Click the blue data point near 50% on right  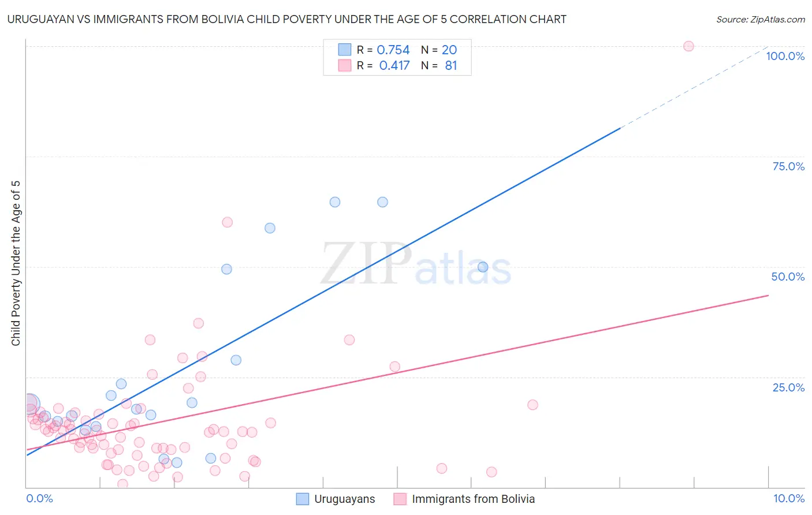point(483,267)
